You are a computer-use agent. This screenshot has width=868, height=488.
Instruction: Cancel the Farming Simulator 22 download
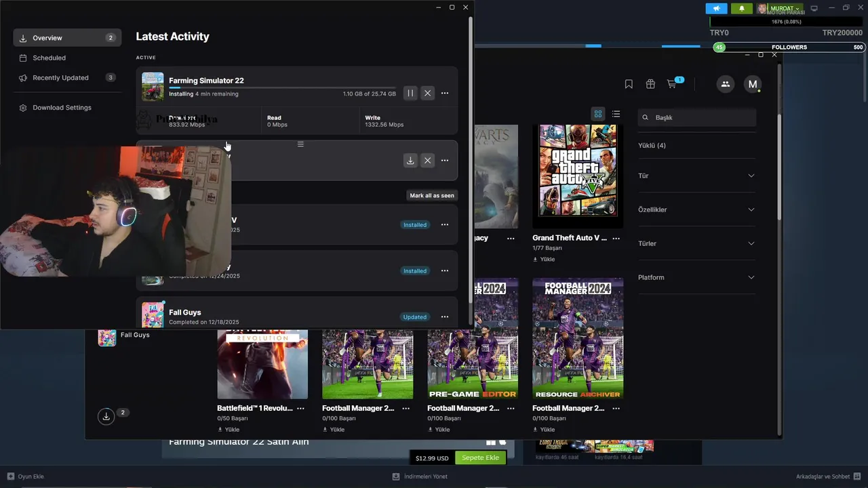click(427, 93)
